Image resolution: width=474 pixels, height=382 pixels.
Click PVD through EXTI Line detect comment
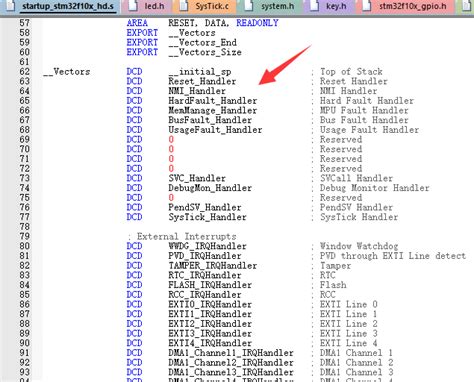389,256
